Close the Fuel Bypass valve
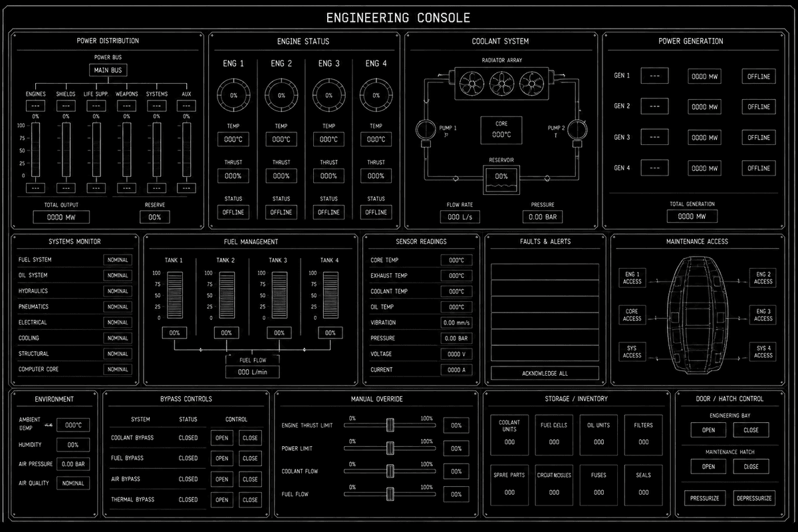This screenshot has height=532, width=798. point(250,458)
